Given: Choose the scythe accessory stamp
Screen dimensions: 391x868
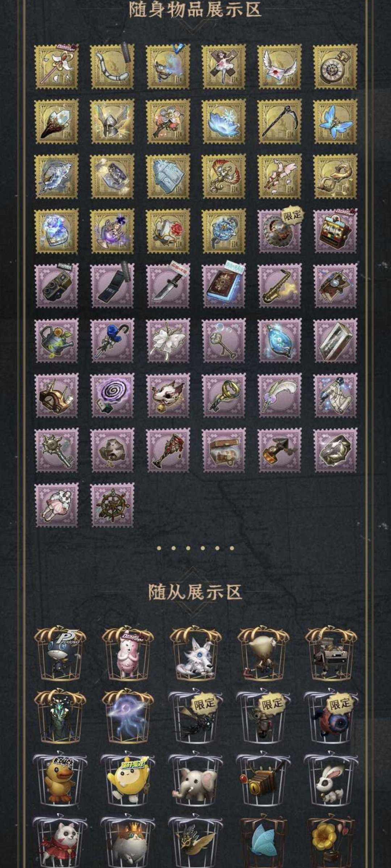Looking at the screenshot, I should coord(279,122).
